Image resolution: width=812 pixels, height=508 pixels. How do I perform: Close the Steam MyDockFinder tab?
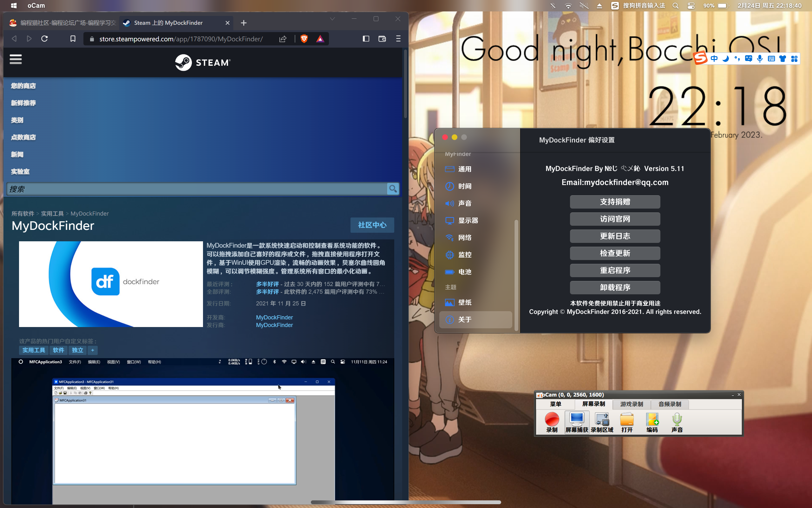coord(227,23)
